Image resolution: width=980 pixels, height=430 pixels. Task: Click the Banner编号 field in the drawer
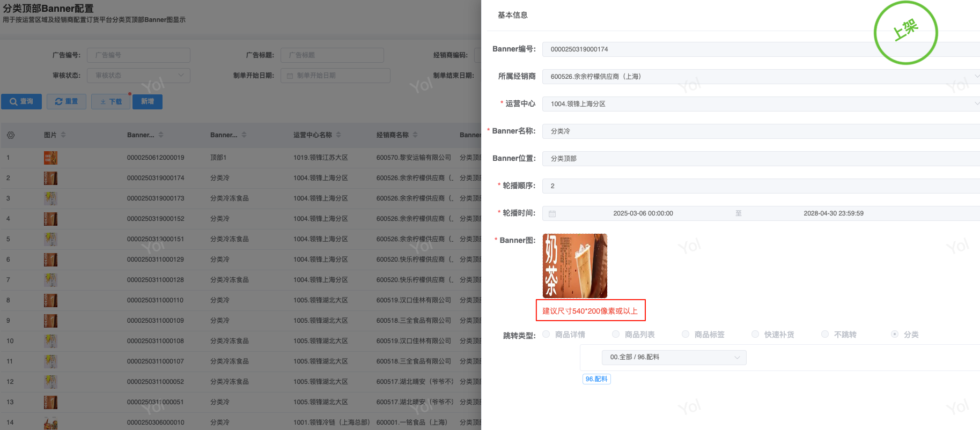point(761,49)
